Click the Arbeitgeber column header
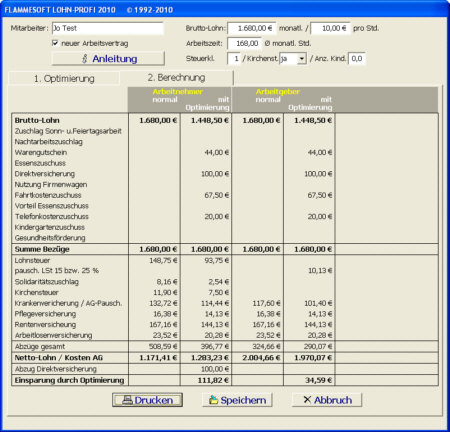The width and height of the screenshot is (450, 432). click(x=278, y=91)
